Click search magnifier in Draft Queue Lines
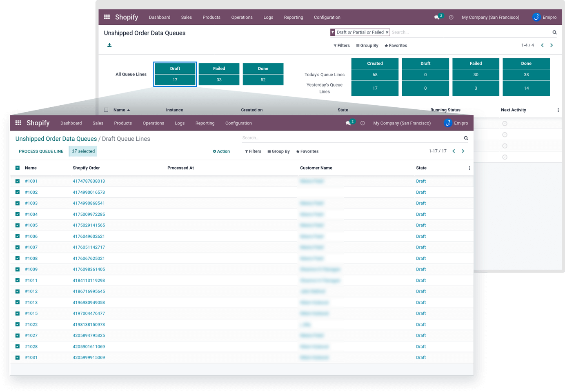 (x=466, y=138)
